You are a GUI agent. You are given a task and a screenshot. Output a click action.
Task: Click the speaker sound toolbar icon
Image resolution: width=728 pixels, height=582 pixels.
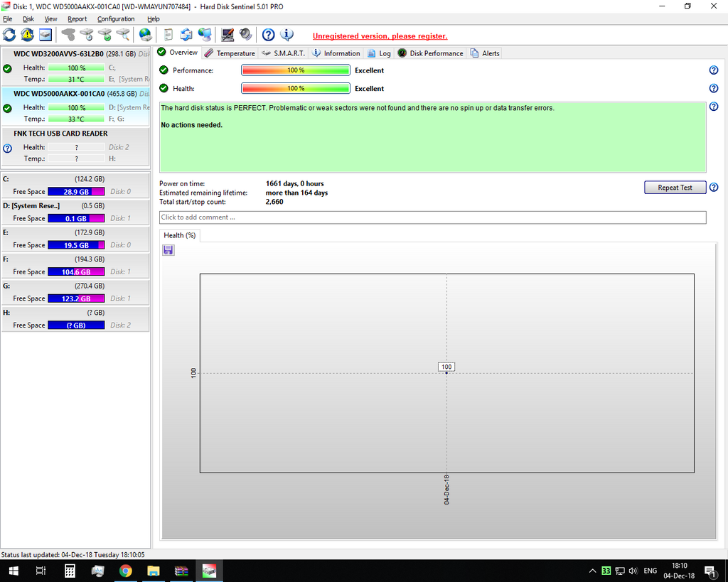[x=245, y=35]
